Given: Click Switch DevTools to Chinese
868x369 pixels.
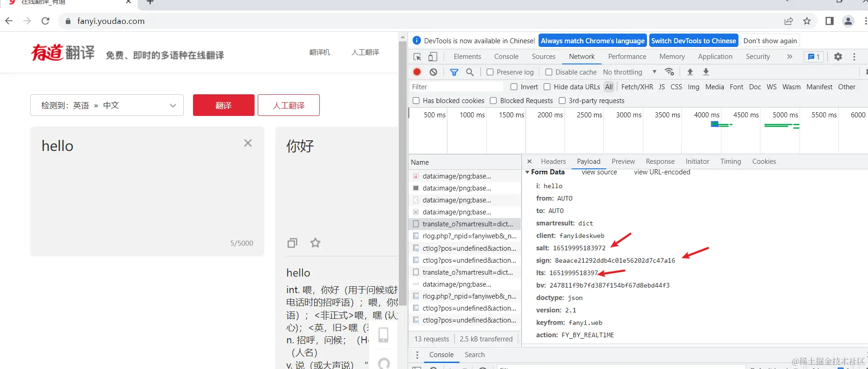Looking at the screenshot, I should (694, 41).
